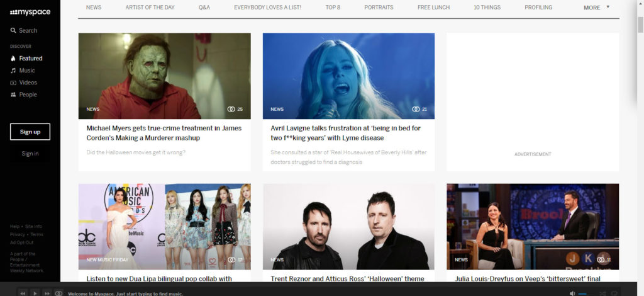Open Michael Myers true-crime treatment headline
644x296 pixels.
click(x=164, y=133)
